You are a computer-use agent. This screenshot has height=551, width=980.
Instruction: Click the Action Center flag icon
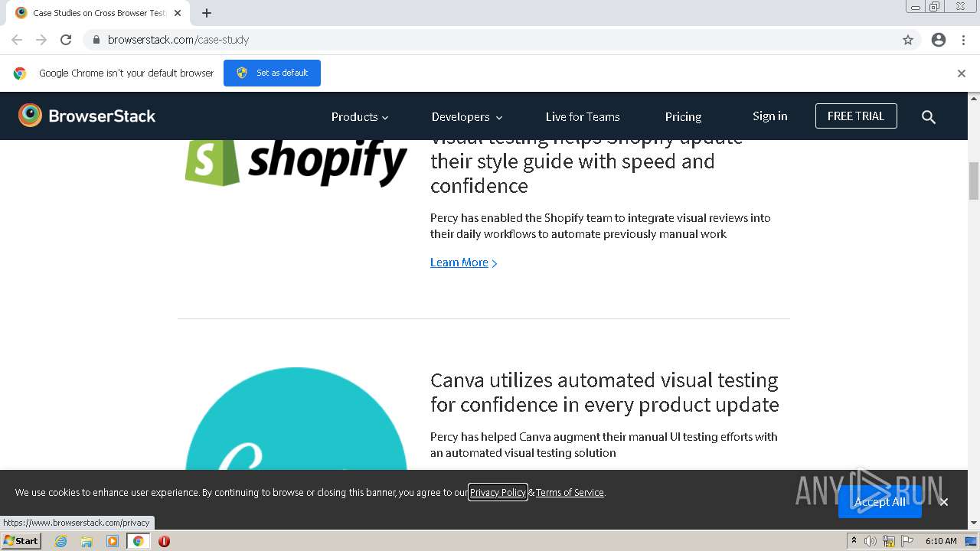point(906,541)
